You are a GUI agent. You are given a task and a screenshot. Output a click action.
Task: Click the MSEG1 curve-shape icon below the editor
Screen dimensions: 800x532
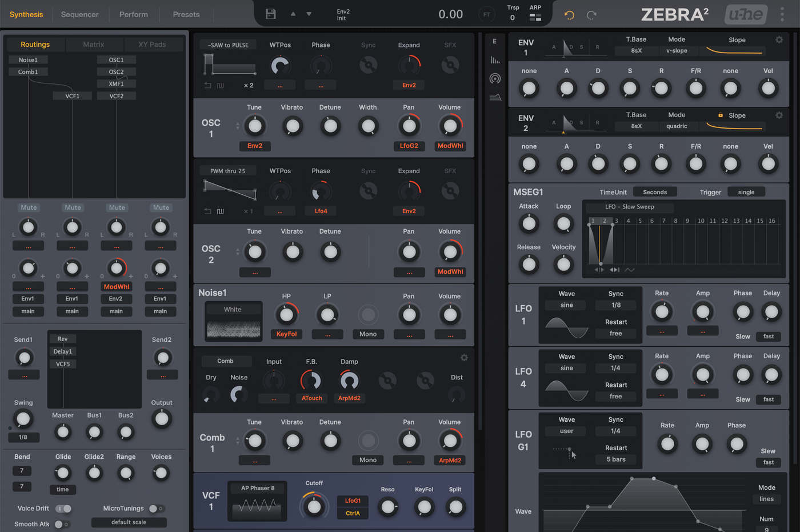pyautogui.click(x=630, y=270)
